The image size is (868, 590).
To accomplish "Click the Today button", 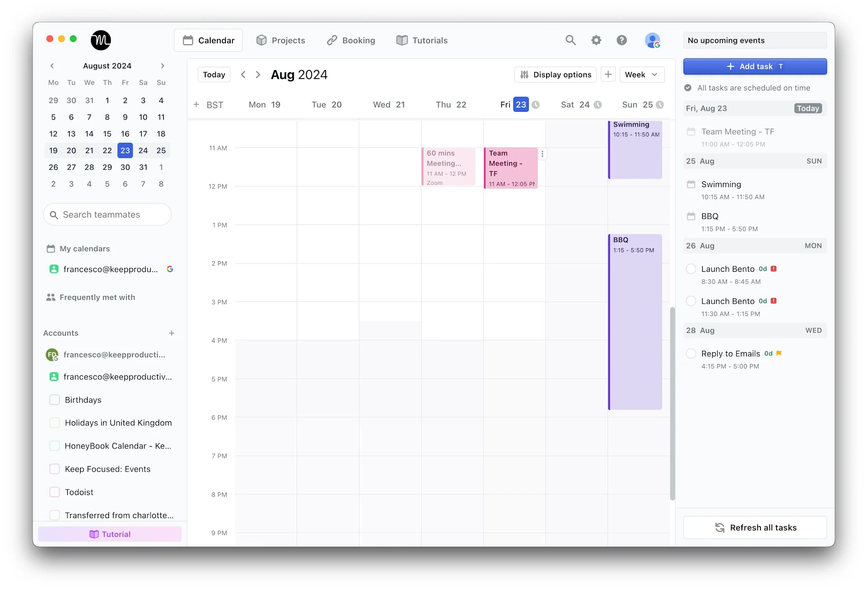I will click(213, 75).
